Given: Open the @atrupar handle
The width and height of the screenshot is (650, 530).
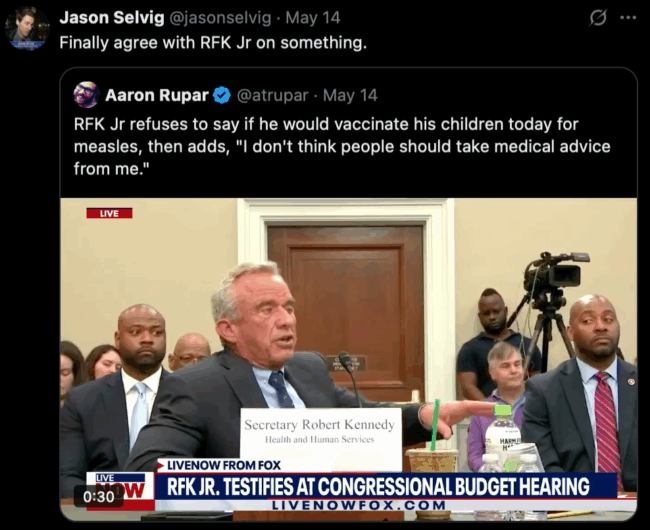Looking at the screenshot, I should 272,95.
